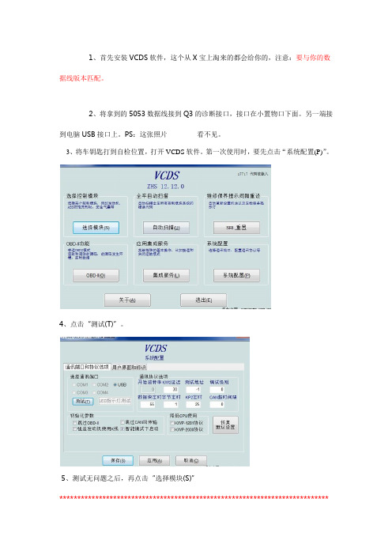Toggle the 智能模式下启动 checkbox

pos(122,429)
